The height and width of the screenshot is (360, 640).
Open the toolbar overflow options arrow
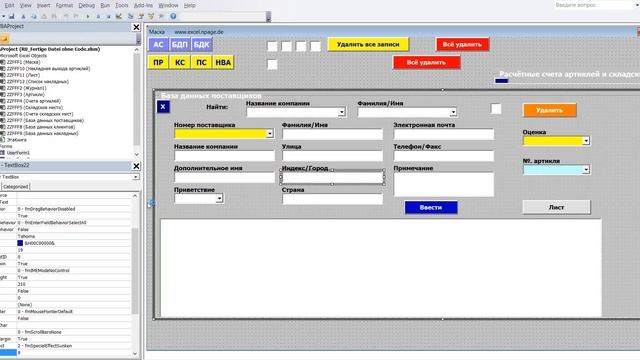[268, 17]
